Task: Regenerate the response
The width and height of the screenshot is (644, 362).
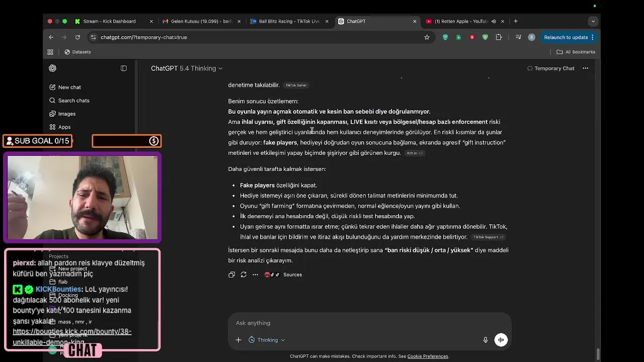Action: click(x=244, y=275)
